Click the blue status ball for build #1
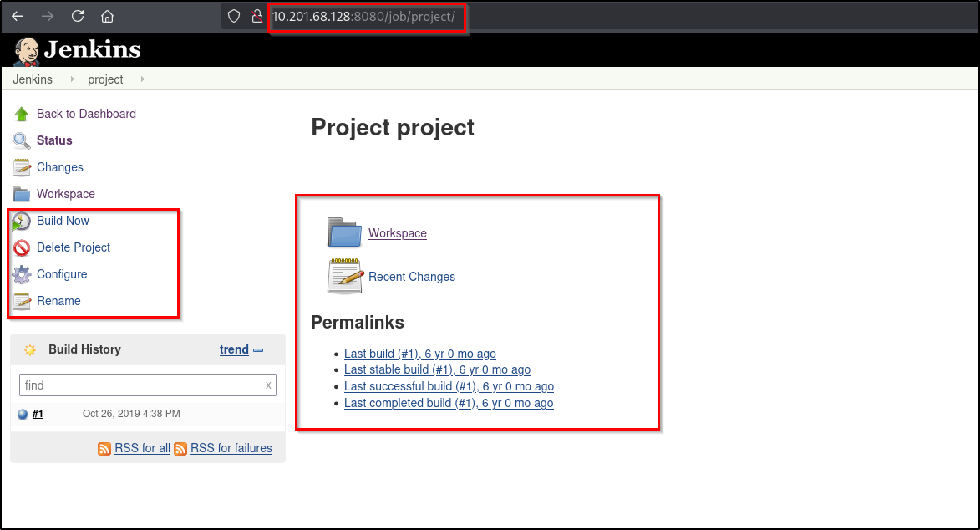Viewport: 980px width, 530px height. [23, 413]
